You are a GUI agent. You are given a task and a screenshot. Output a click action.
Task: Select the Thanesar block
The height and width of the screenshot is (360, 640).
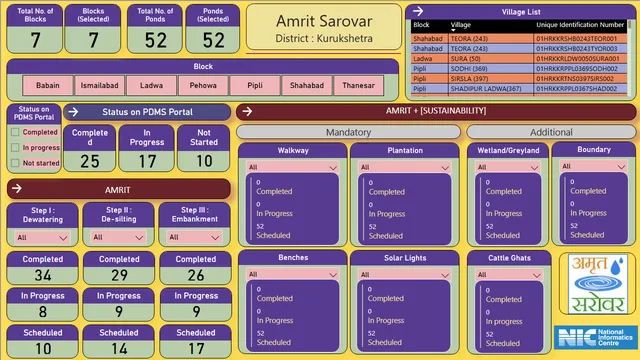point(358,85)
